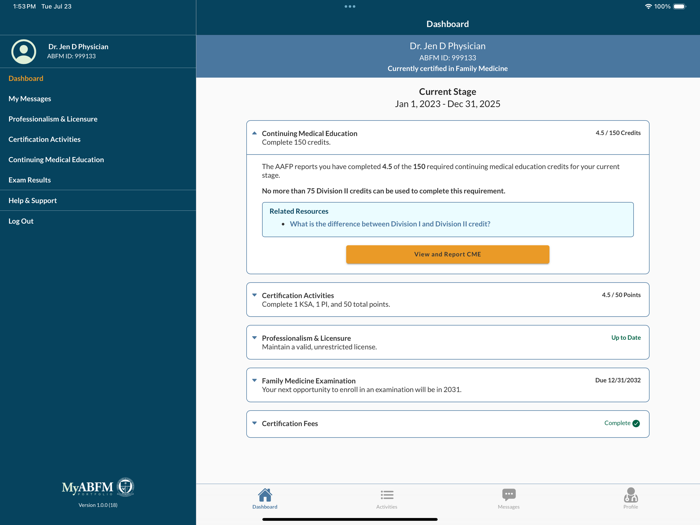
Task: Tap the Jan 1, 2023 - Dec 31, 2025 range
Action: [x=447, y=104]
